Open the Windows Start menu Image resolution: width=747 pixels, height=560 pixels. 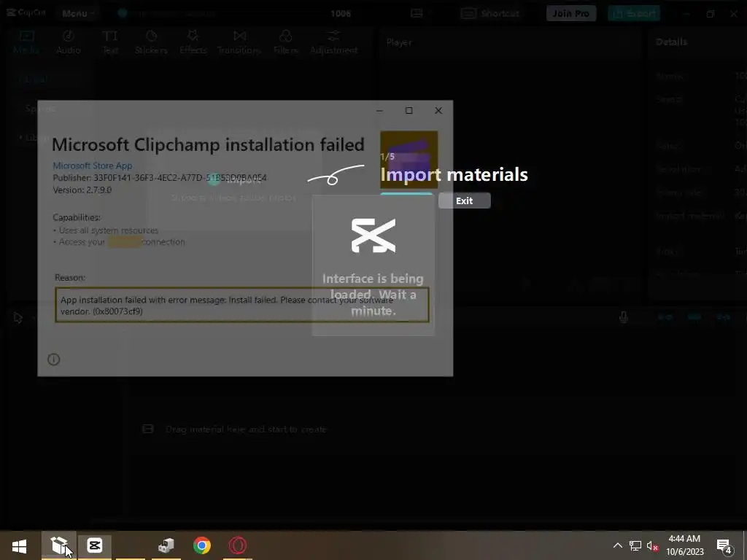click(19, 545)
